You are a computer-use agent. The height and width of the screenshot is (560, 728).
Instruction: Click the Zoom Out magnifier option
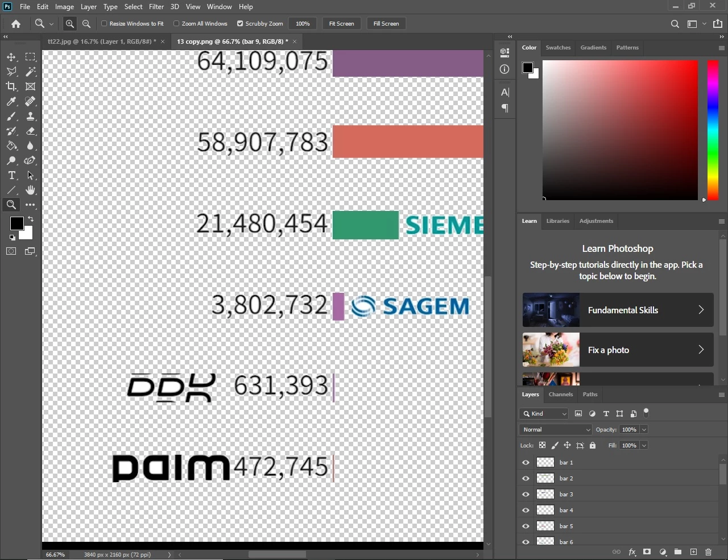86,24
